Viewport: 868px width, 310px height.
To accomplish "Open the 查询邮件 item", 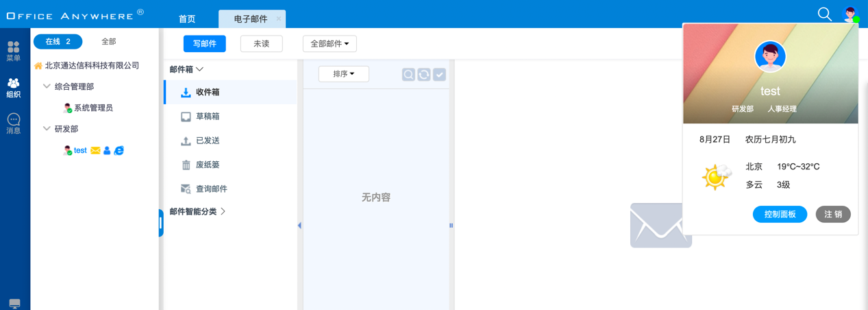I will pyautogui.click(x=231, y=189).
